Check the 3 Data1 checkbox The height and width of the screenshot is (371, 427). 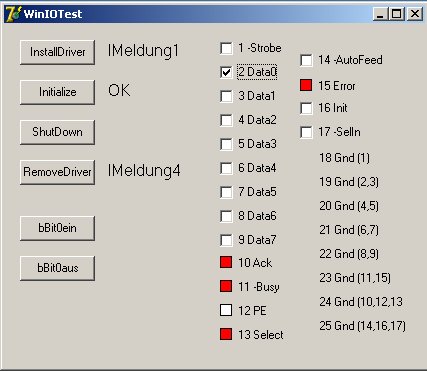pyautogui.click(x=226, y=96)
